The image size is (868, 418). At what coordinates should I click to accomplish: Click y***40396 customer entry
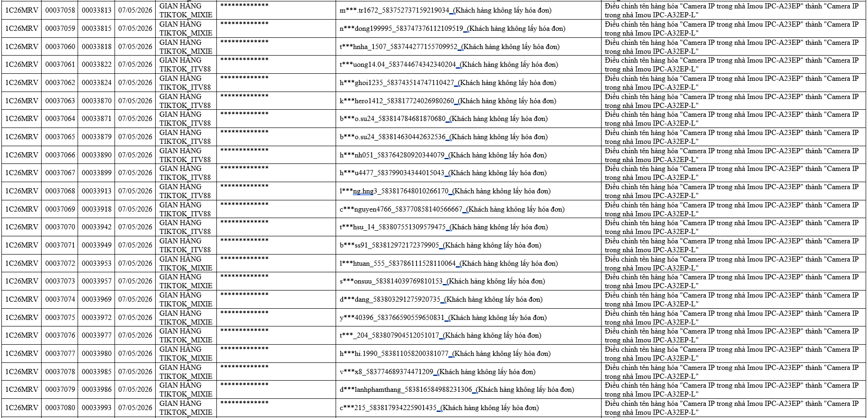point(443,318)
